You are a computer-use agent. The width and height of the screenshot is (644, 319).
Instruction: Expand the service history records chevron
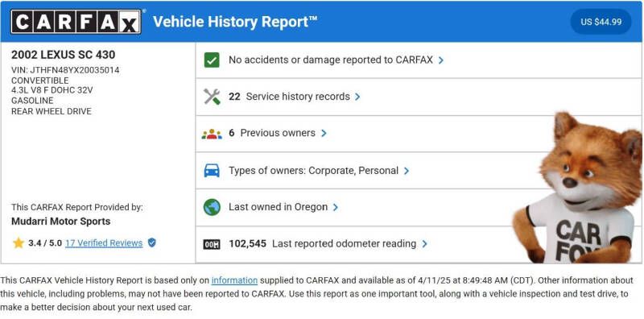tap(357, 97)
